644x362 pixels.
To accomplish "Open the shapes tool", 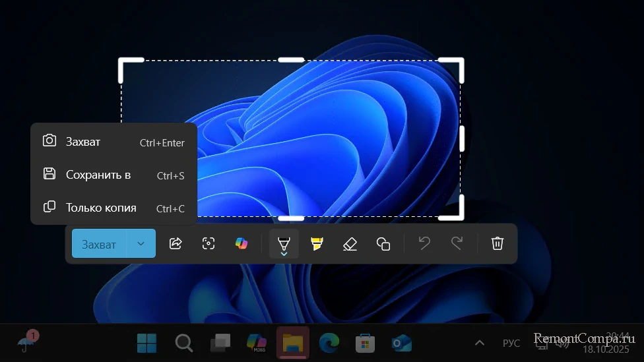I will 383,243.
